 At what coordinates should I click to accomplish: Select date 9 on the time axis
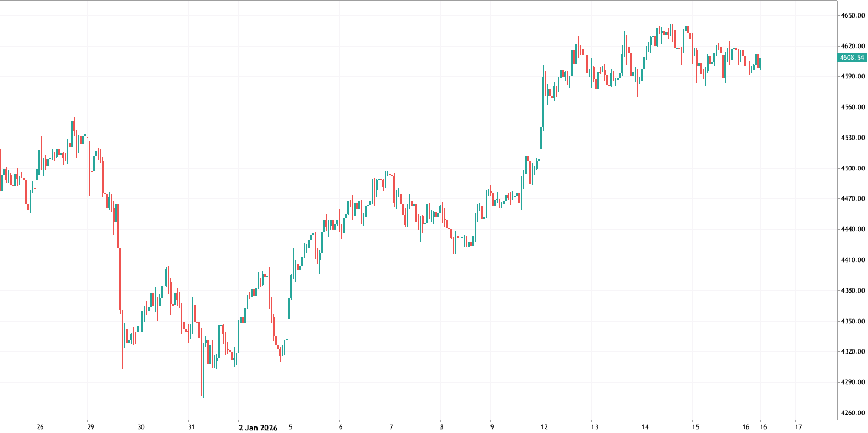click(x=492, y=428)
